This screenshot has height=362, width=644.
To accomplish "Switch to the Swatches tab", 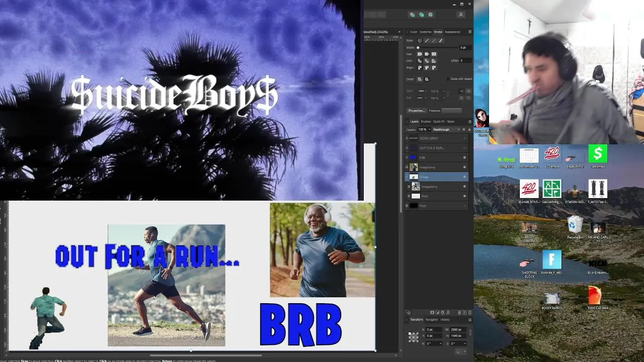I will pos(426,32).
